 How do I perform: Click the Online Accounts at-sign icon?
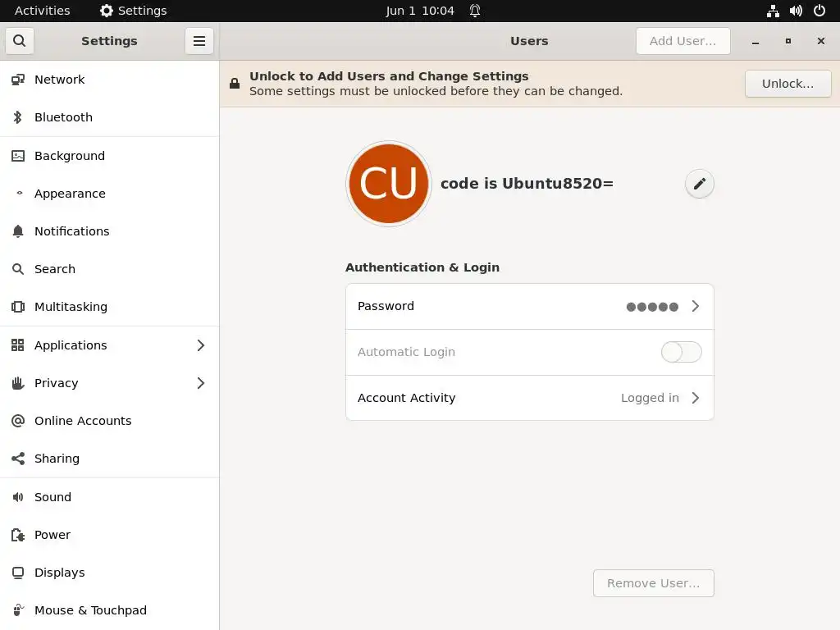click(18, 421)
